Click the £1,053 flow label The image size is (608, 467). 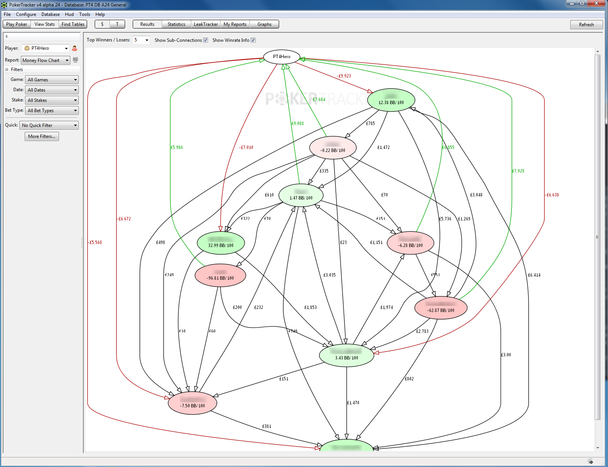coord(310,307)
